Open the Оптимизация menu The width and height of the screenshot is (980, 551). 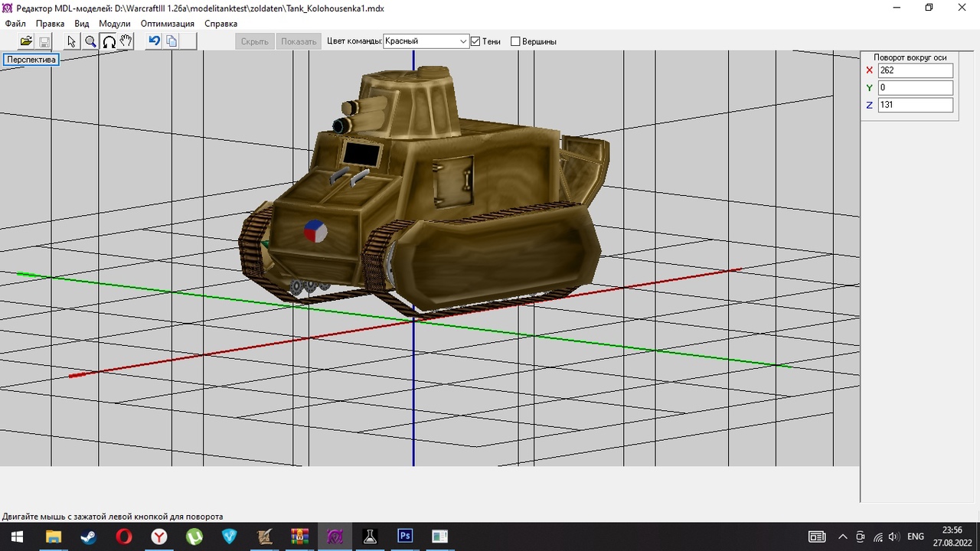[168, 24]
